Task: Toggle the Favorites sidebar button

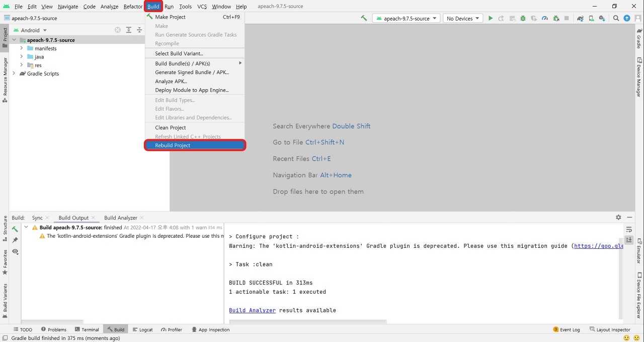Action: coord(5,262)
